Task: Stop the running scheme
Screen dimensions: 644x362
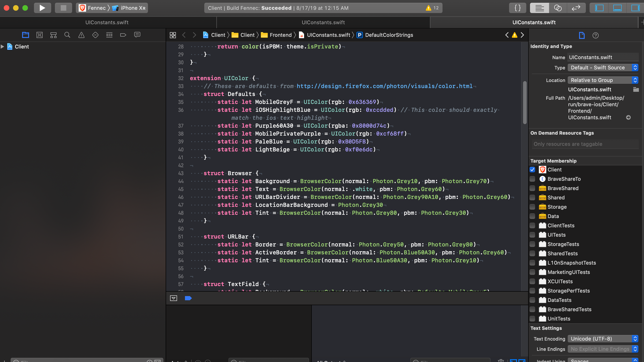Action: click(x=64, y=8)
